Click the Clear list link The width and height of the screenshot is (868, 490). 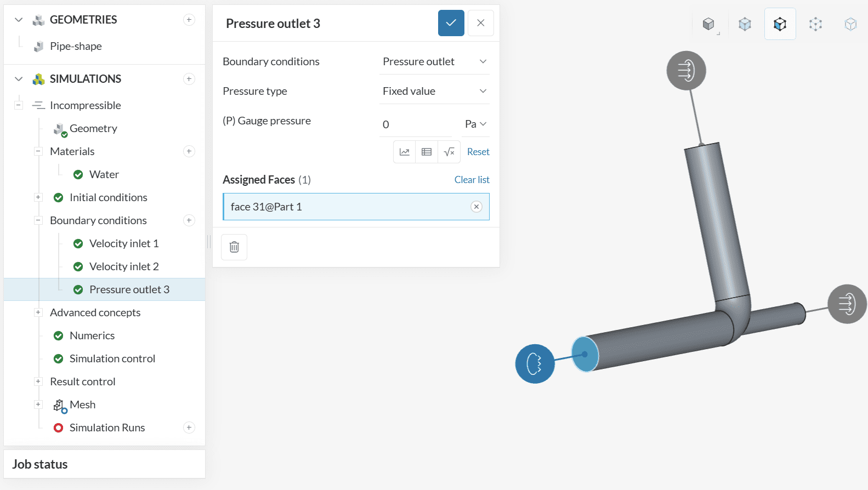pos(472,180)
